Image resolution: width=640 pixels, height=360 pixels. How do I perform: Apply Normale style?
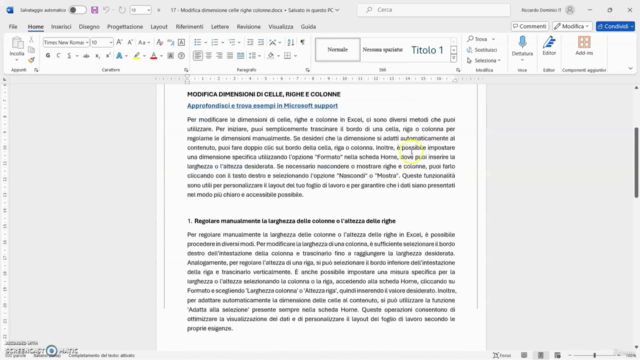pos(338,50)
